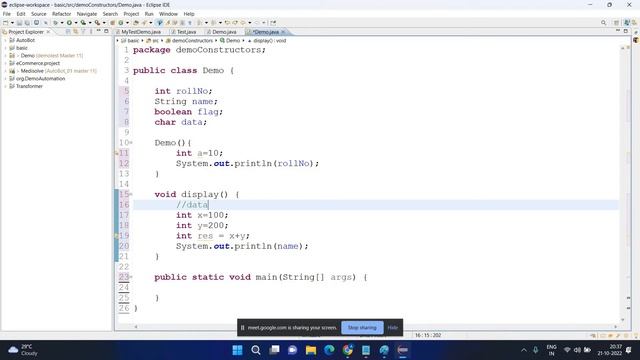Click the Eclipse IDE taskbar icon
The width and height of the screenshot is (640, 360).
402,350
